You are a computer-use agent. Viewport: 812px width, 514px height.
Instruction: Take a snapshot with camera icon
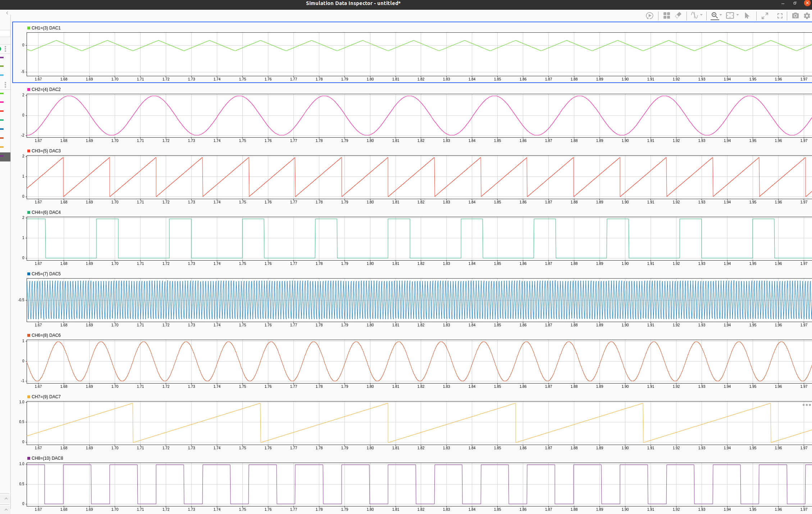(x=795, y=16)
